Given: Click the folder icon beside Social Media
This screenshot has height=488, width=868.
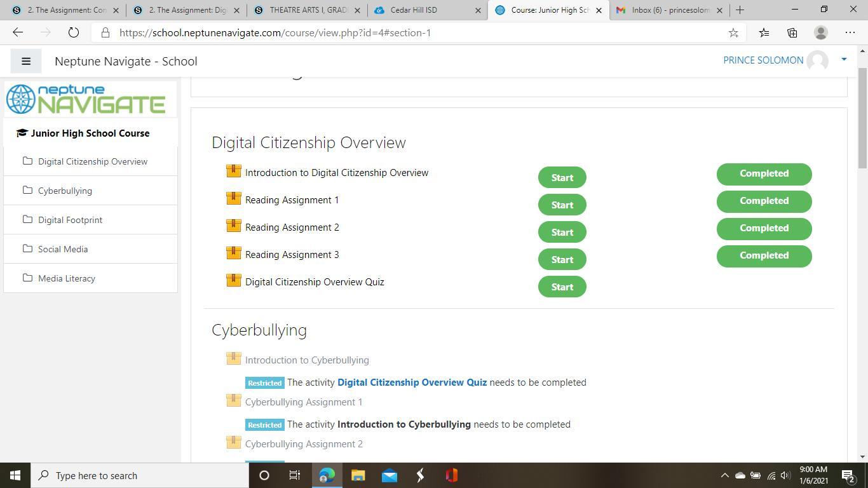Looking at the screenshot, I should [27, 249].
